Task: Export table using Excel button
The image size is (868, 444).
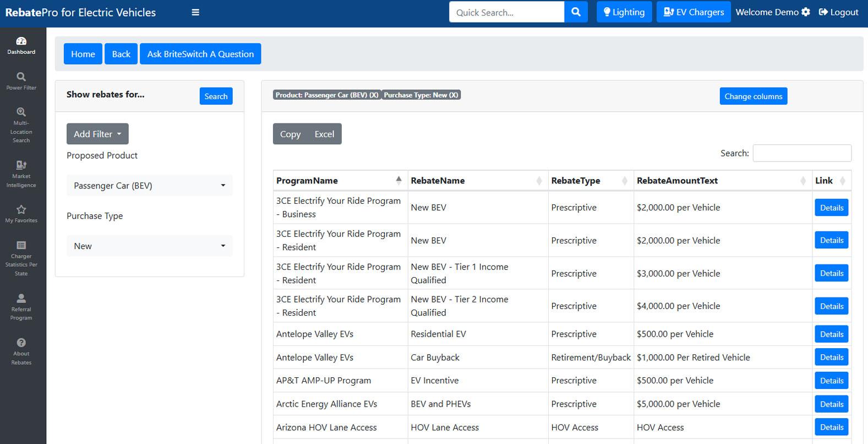Action: 324,134
